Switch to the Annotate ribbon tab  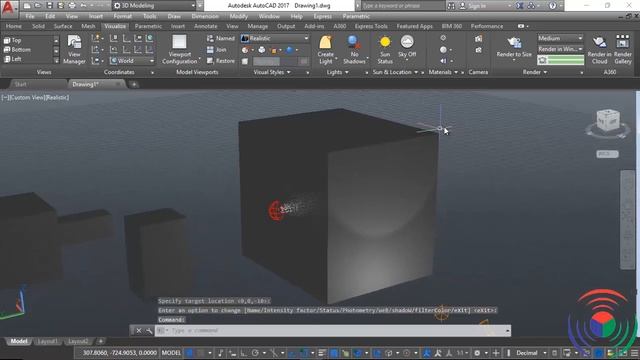pyautogui.click(x=205, y=26)
